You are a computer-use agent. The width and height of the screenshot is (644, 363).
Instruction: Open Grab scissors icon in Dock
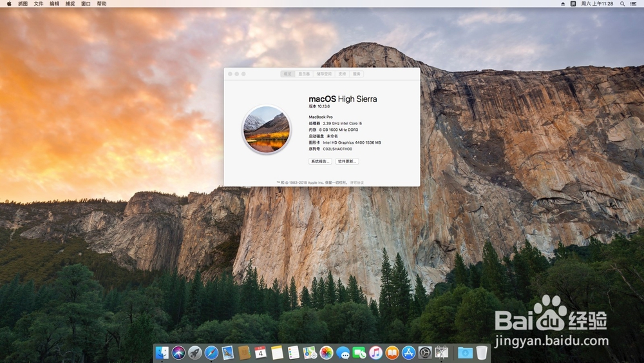coord(442,352)
